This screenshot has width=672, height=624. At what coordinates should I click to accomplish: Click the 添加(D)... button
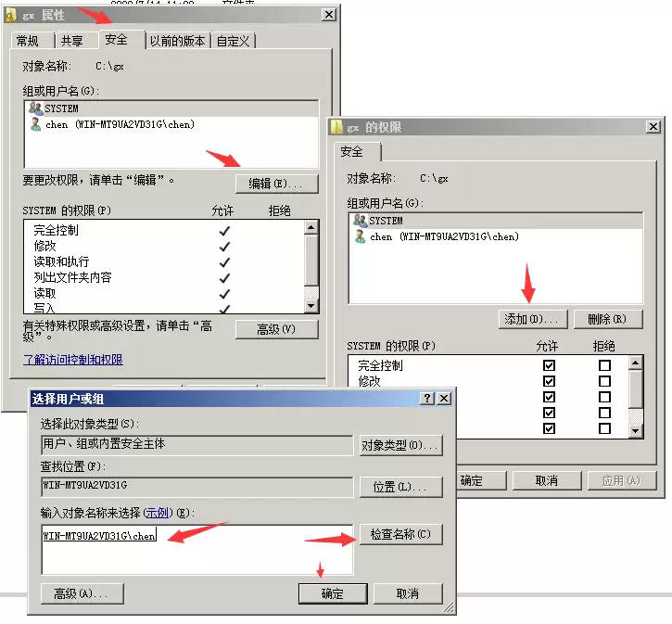pyautogui.click(x=533, y=319)
